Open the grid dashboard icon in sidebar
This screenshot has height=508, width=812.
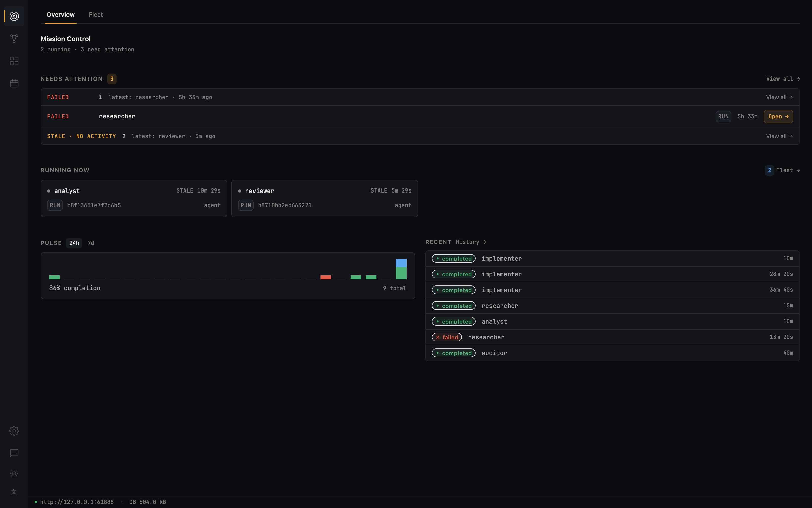(14, 61)
